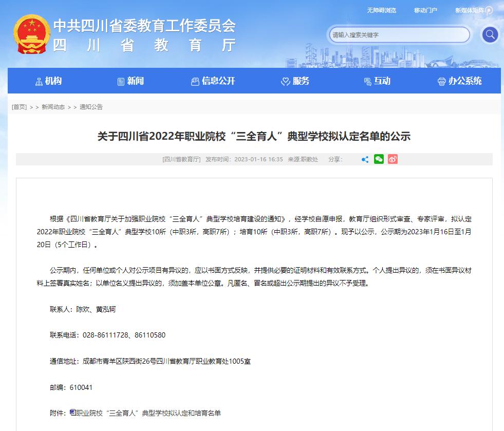Viewport: 504px width, 431px height.
Task: Open the 互动 navigation item
Action: coord(377,81)
